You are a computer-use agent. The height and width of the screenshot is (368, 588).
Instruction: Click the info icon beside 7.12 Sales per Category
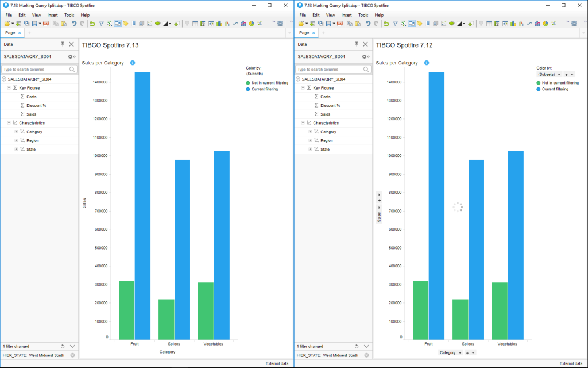pos(427,63)
